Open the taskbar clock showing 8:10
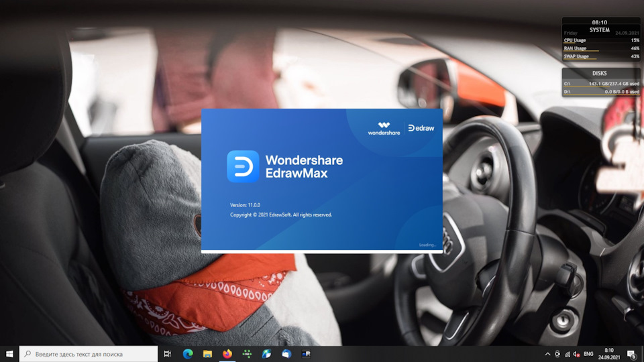This screenshot has height=362, width=644. coord(609,354)
